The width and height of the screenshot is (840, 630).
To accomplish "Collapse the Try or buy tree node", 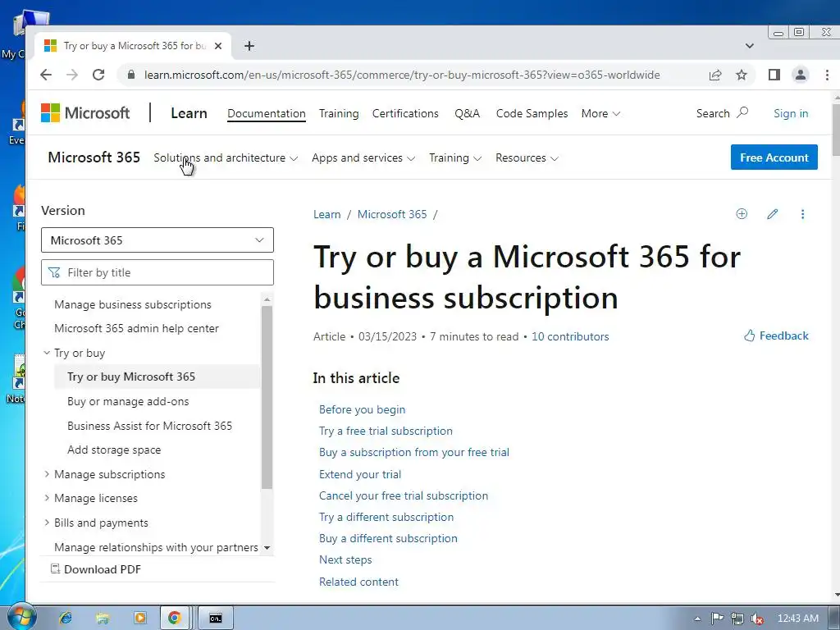I will (x=47, y=353).
